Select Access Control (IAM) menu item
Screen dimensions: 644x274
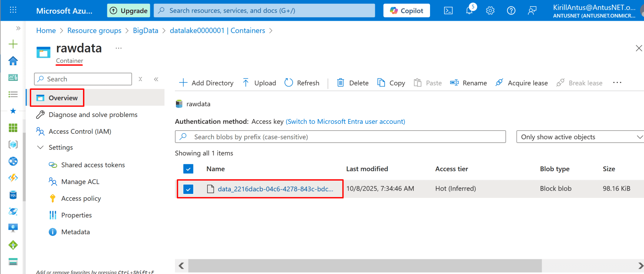click(x=80, y=131)
